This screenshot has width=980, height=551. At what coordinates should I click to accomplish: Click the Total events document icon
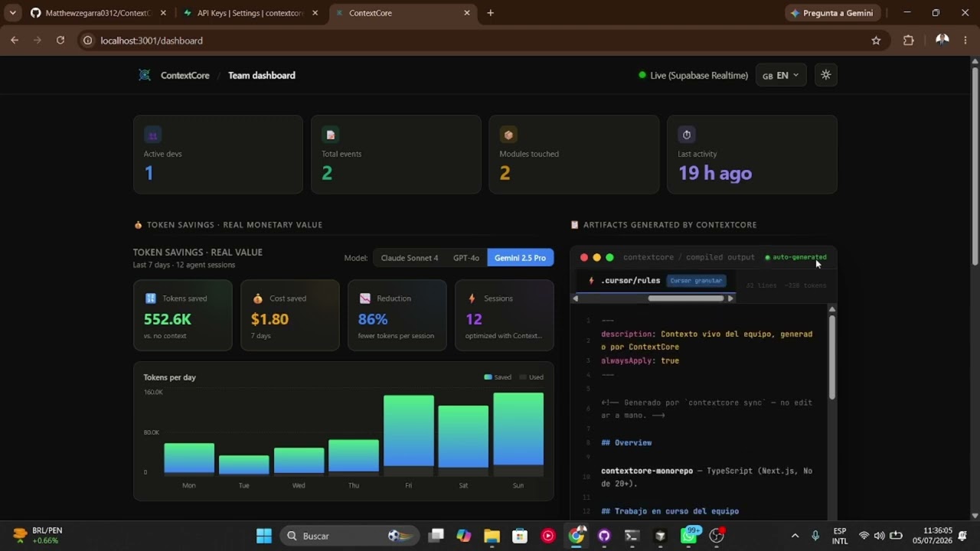point(331,135)
